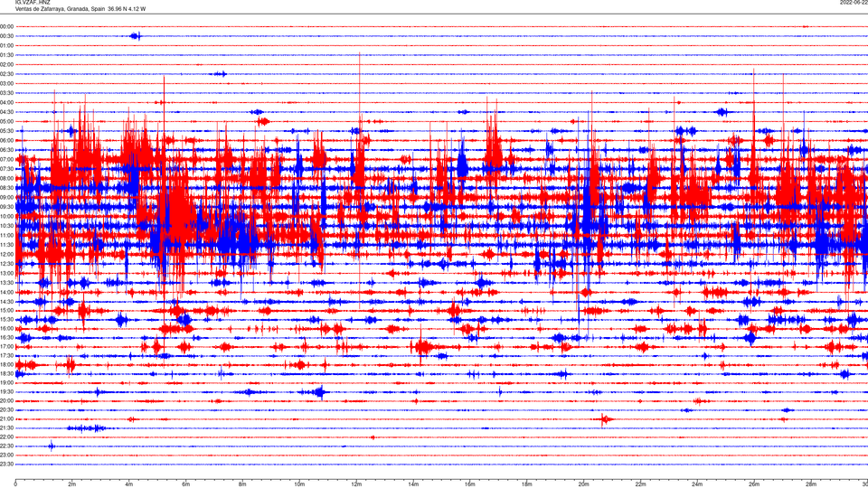Select the 04:00 trace time label
This screenshot has width=868, height=488.
(x=6, y=102)
